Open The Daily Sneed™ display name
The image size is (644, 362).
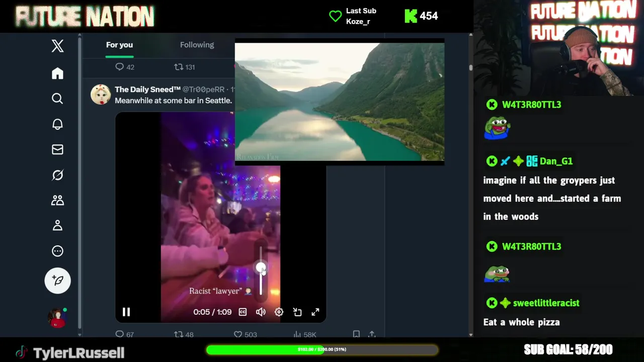(x=147, y=89)
